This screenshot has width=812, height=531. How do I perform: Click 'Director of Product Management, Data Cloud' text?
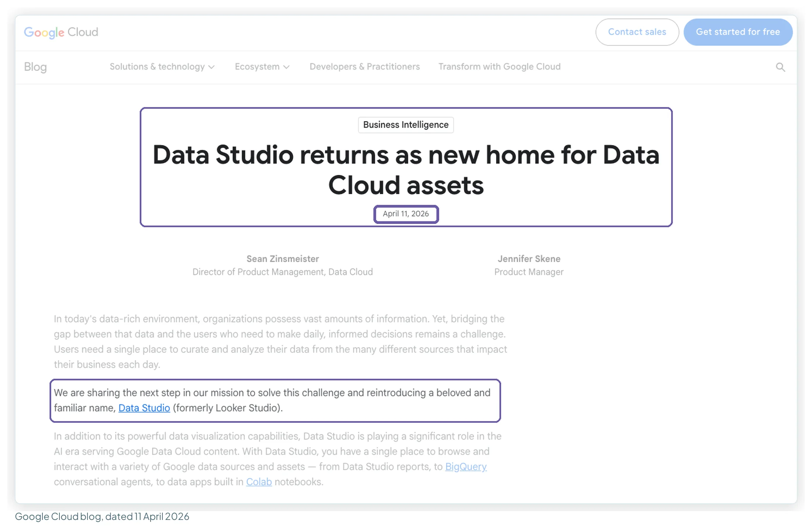283,272
